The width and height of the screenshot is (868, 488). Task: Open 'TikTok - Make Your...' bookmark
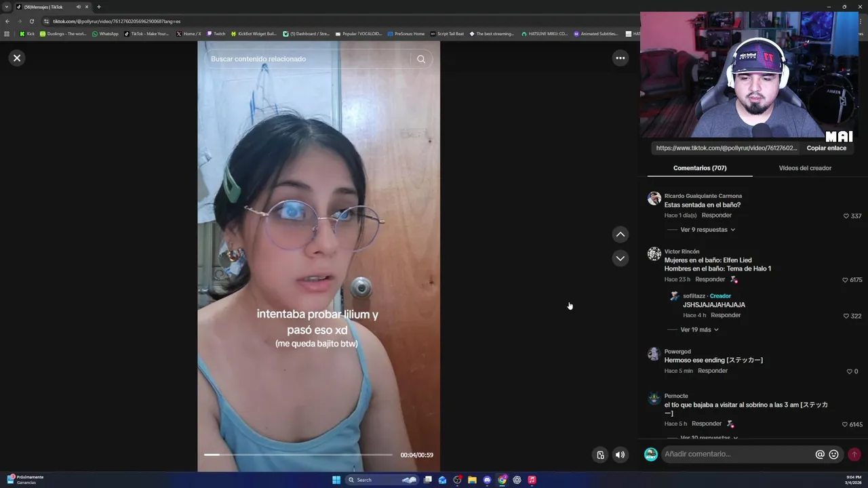(146, 33)
